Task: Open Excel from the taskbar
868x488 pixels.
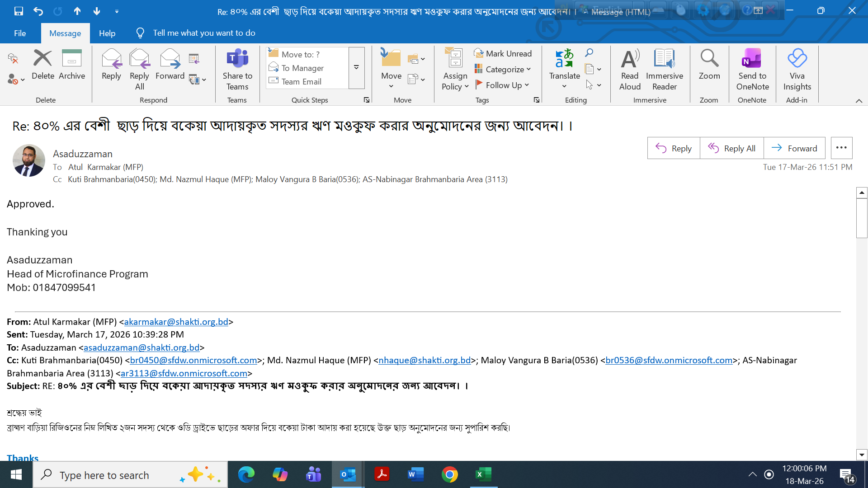Action: (x=483, y=474)
